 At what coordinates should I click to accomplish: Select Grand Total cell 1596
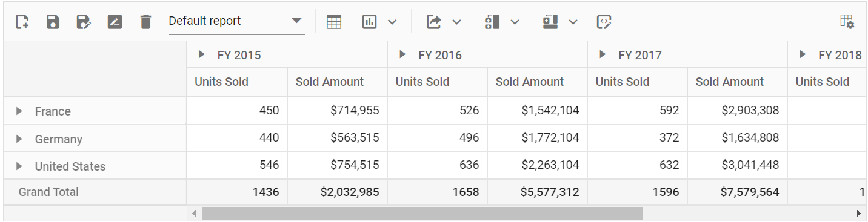[x=637, y=192]
